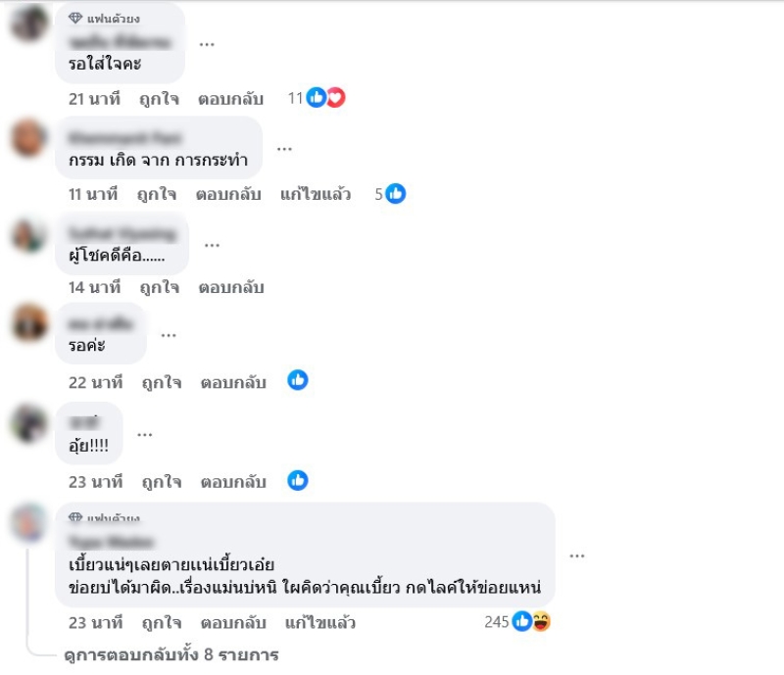Open the 245 reactions on the long comment

click(517, 621)
